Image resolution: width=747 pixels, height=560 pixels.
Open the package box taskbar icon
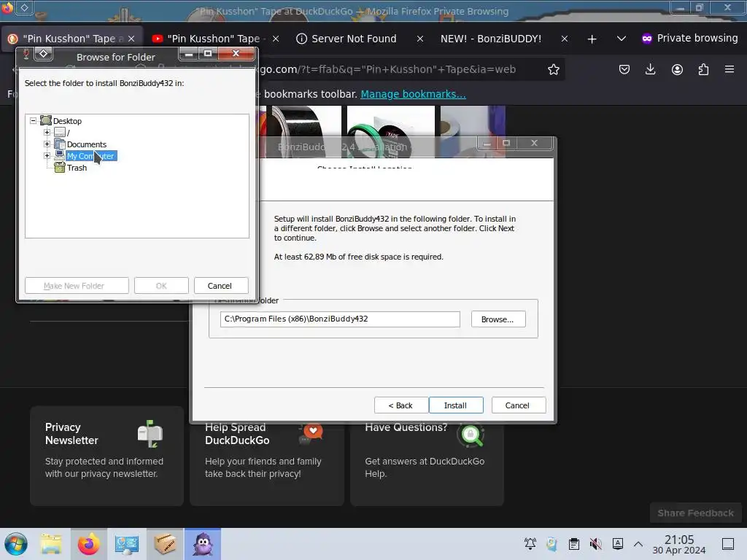(164, 544)
